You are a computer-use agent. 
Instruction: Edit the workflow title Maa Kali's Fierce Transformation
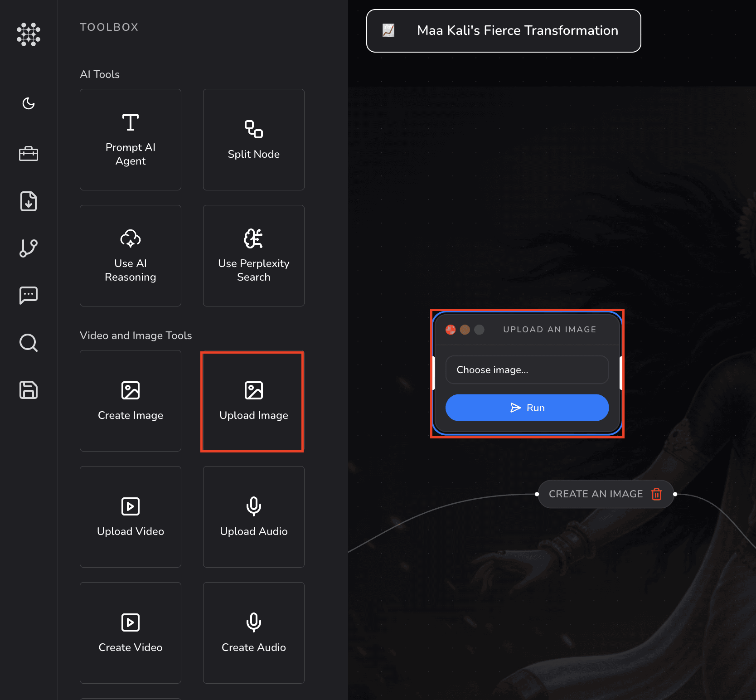518,30
